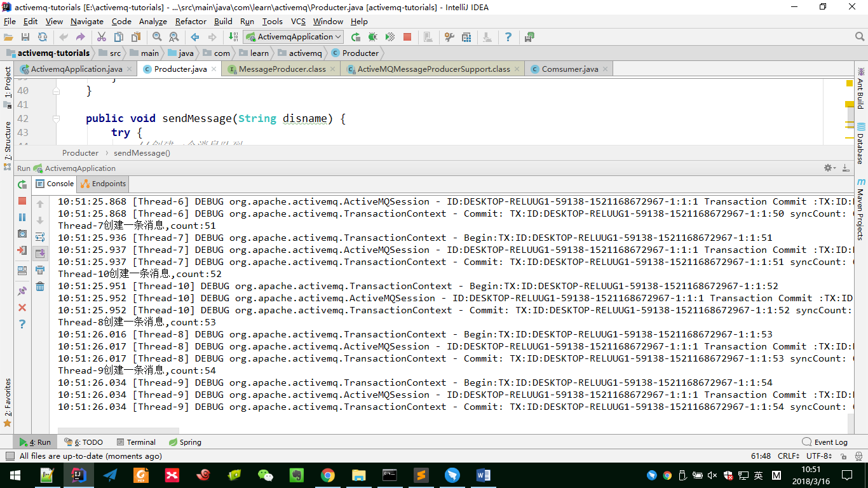
Task: Click the Exit icon in Run panel
Action: coord(22,250)
